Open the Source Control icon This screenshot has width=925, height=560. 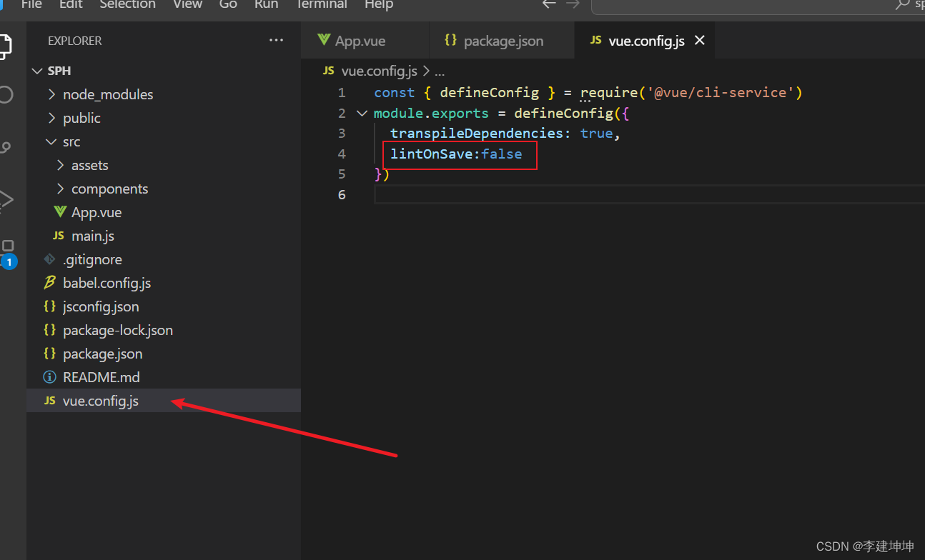[x=5, y=148]
